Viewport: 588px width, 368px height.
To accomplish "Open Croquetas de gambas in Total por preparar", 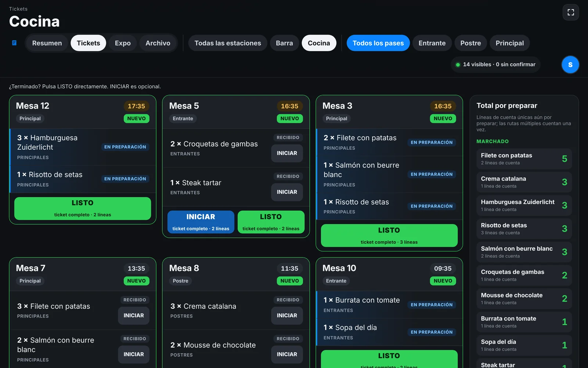I will coord(524,275).
